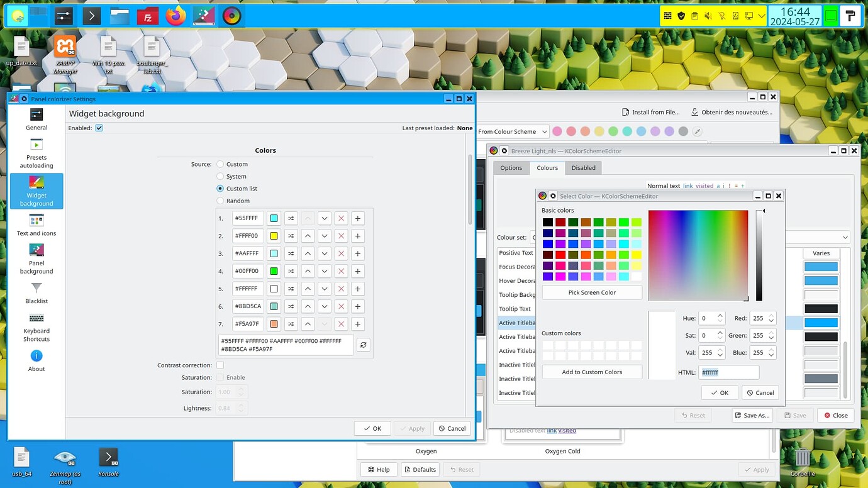Enable Contrast correction
The image size is (868, 488).
tap(220, 365)
